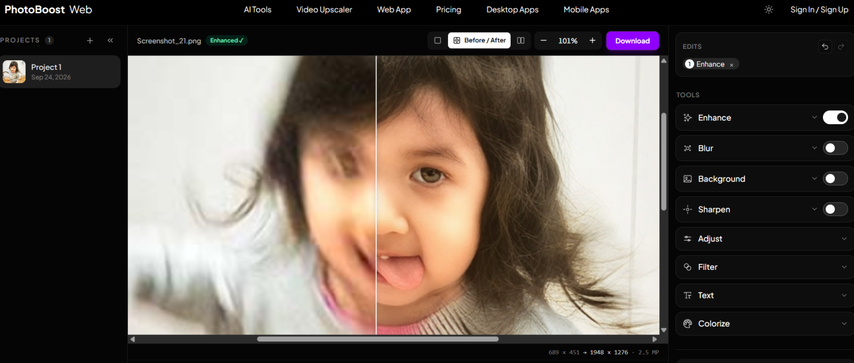Open Mobile Apps menu item
This screenshot has height=363, width=854.
pos(586,10)
